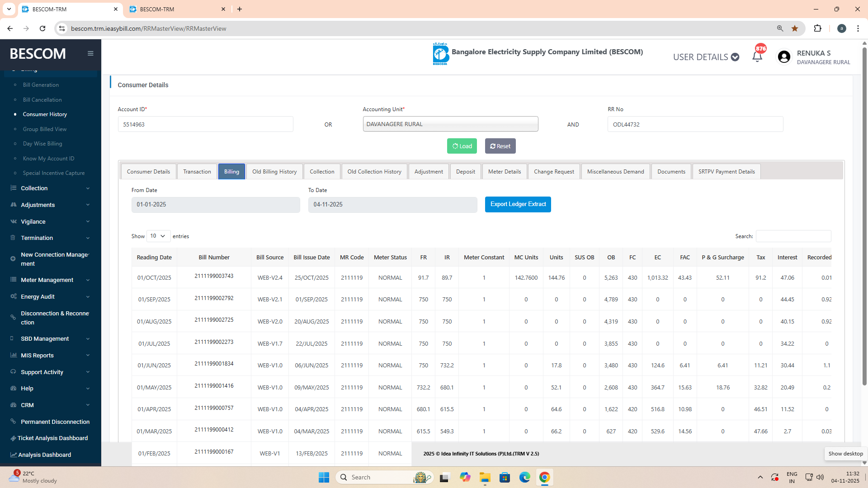Switch to the Meter Details tab

pos(504,172)
